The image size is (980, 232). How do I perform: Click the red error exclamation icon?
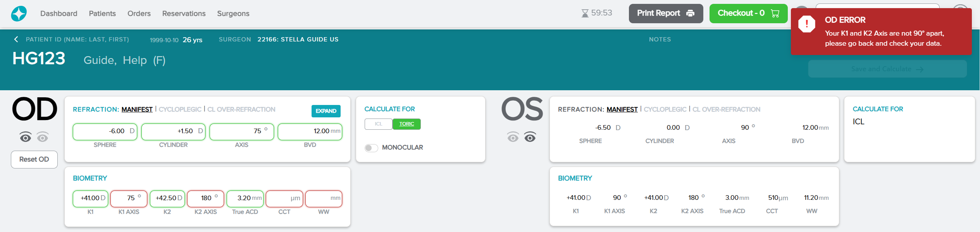[x=806, y=24]
